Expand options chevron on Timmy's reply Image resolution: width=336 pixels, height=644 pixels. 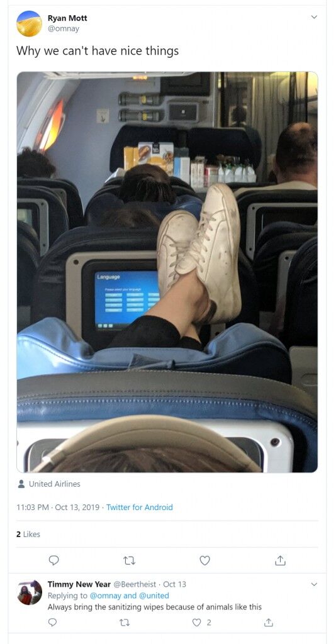(x=314, y=584)
